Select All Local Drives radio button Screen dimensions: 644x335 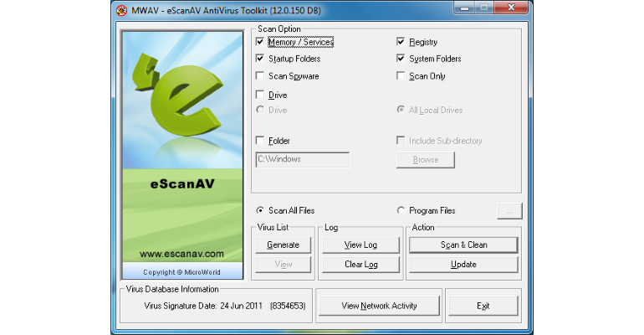coord(401,110)
